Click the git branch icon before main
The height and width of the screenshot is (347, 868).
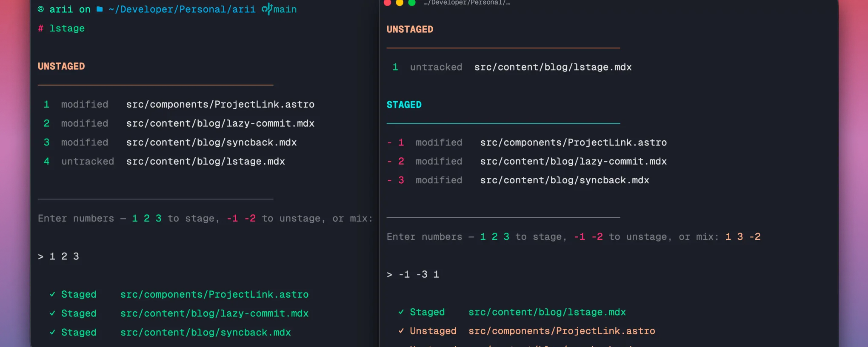pos(267,9)
